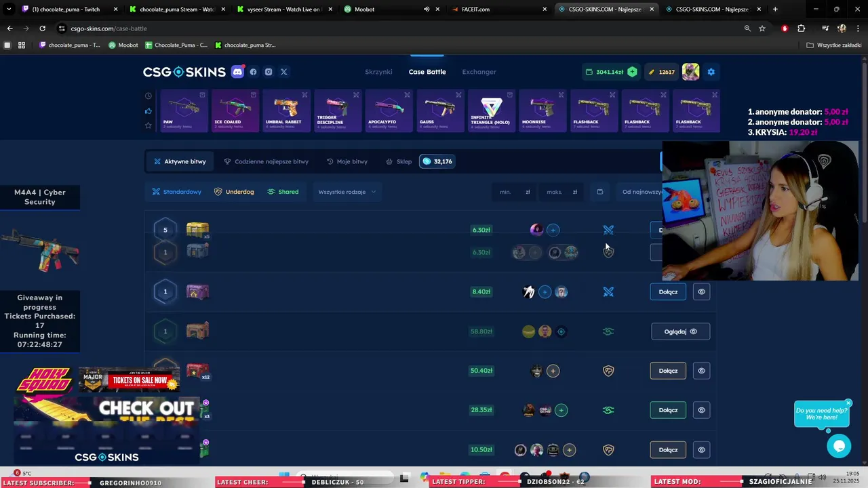Open the chat support bubble icon
Viewport: 868px width, 488px height.
839,446
